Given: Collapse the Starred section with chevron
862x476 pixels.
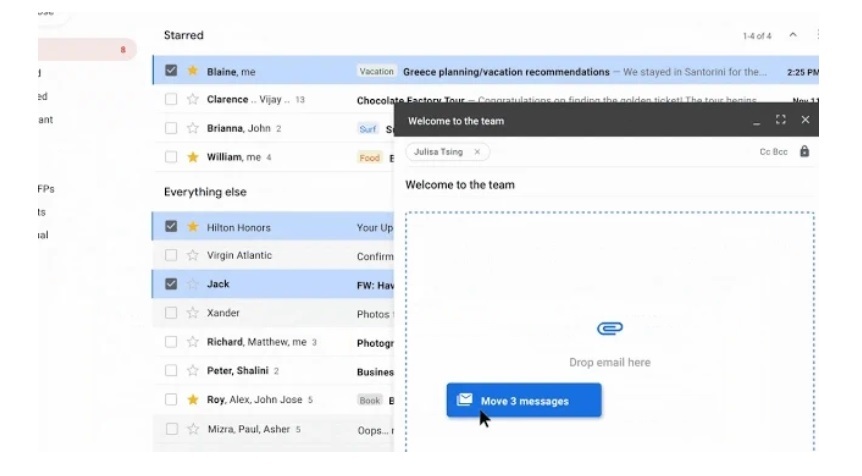Looking at the screenshot, I should [793, 35].
